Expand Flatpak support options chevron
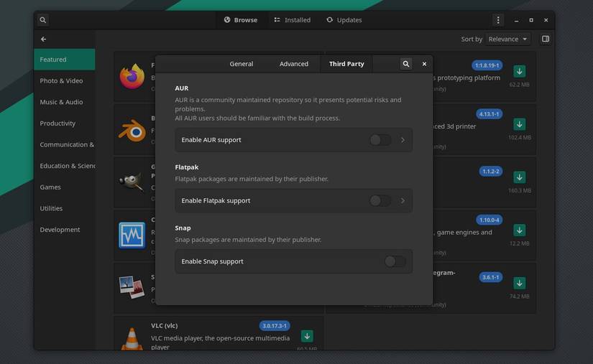Image resolution: width=593 pixels, height=364 pixels. pyautogui.click(x=403, y=200)
